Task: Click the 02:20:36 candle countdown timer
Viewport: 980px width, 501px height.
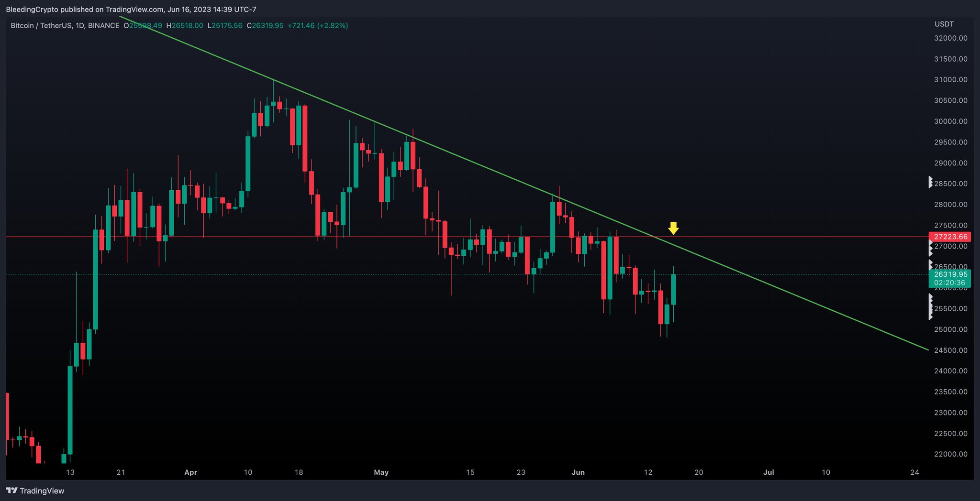Action: click(x=950, y=283)
